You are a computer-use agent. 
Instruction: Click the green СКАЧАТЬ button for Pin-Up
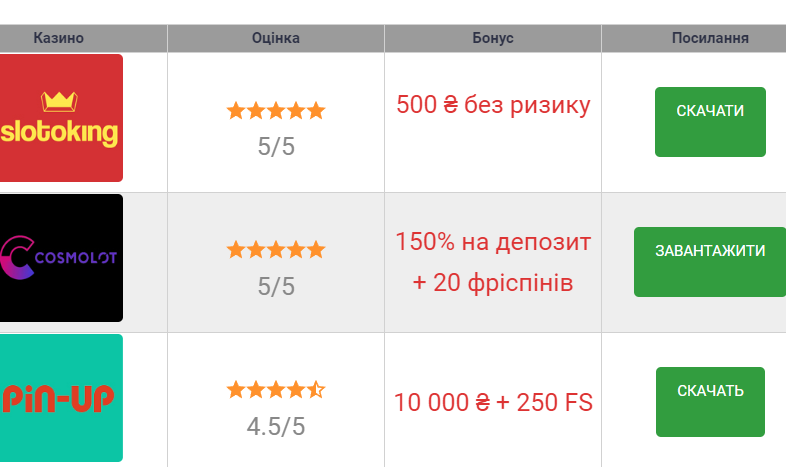coord(710,402)
